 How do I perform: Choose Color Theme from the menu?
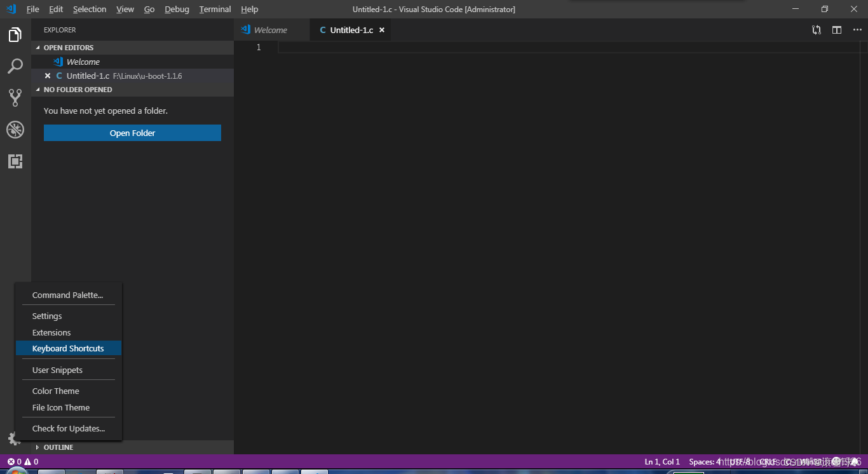point(69,391)
